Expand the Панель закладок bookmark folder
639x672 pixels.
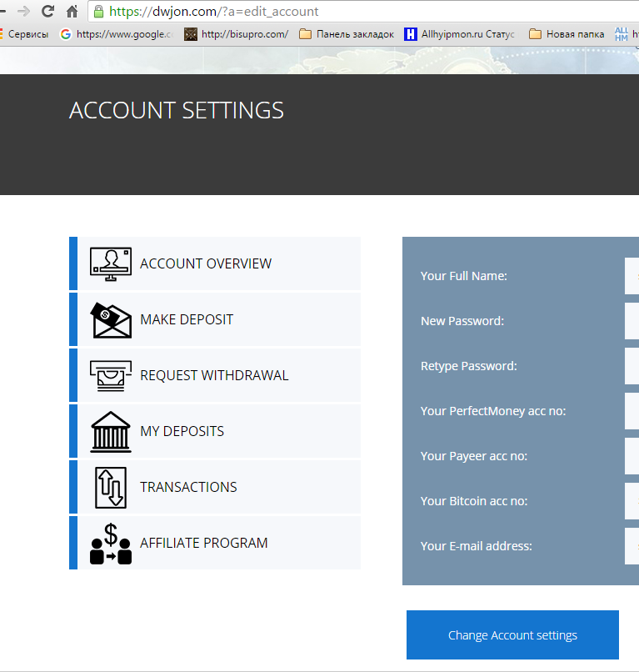click(x=347, y=34)
